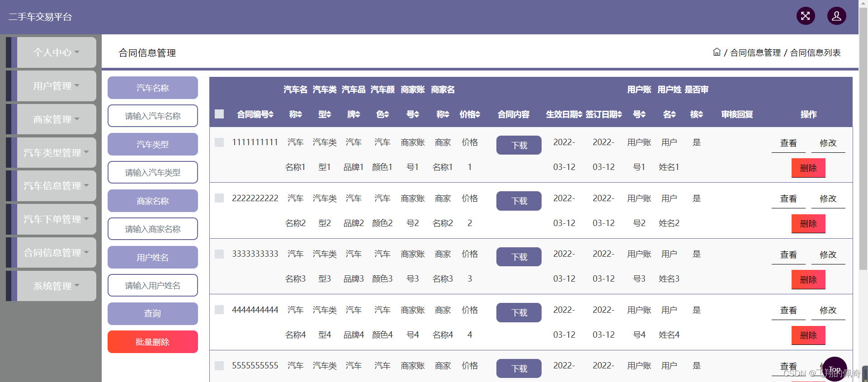Download contract for row 3333333333
The width and height of the screenshot is (868, 382).
click(519, 257)
